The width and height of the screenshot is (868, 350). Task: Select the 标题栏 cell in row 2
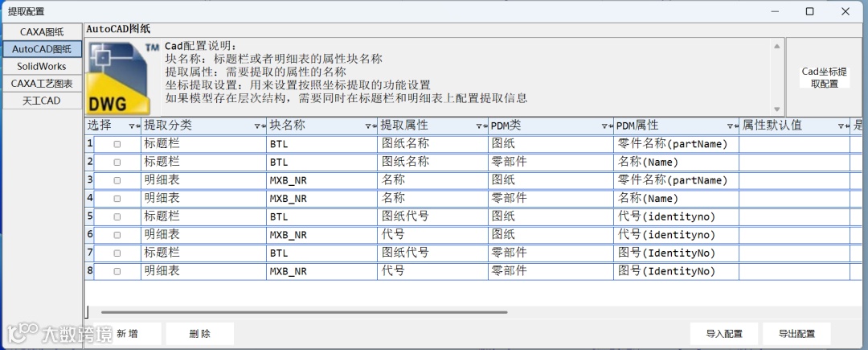203,163
